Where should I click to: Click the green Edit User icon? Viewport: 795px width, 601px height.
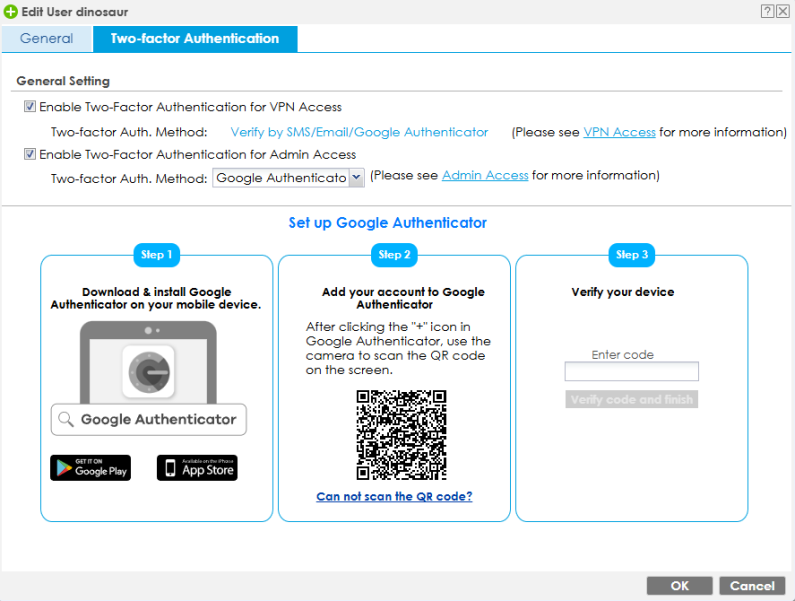[x=10, y=10]
